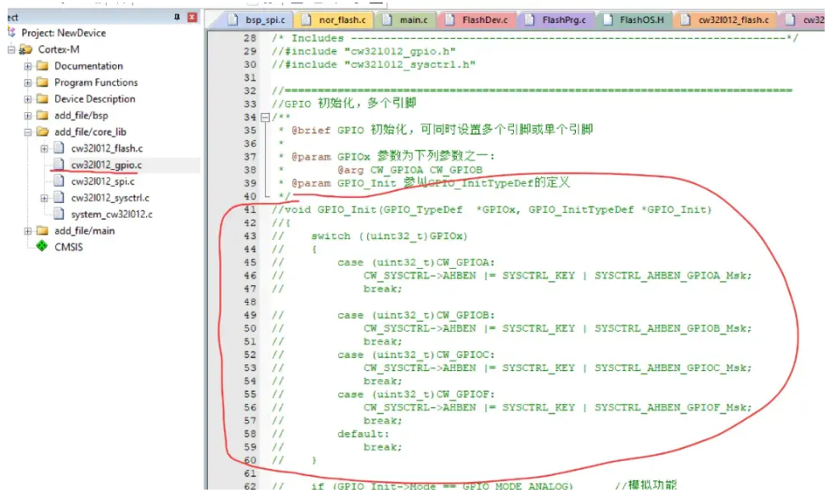This screenshot has height=504, width=834.
Task: Click the Cortex-M target folder icon
Action: click(25, 49)
